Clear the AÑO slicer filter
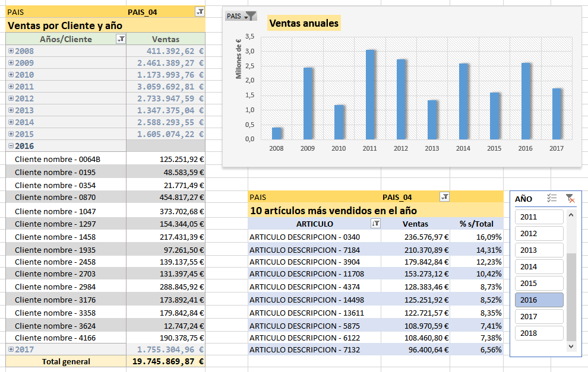The height and width of the screenshot is (372, 588). 570,199
